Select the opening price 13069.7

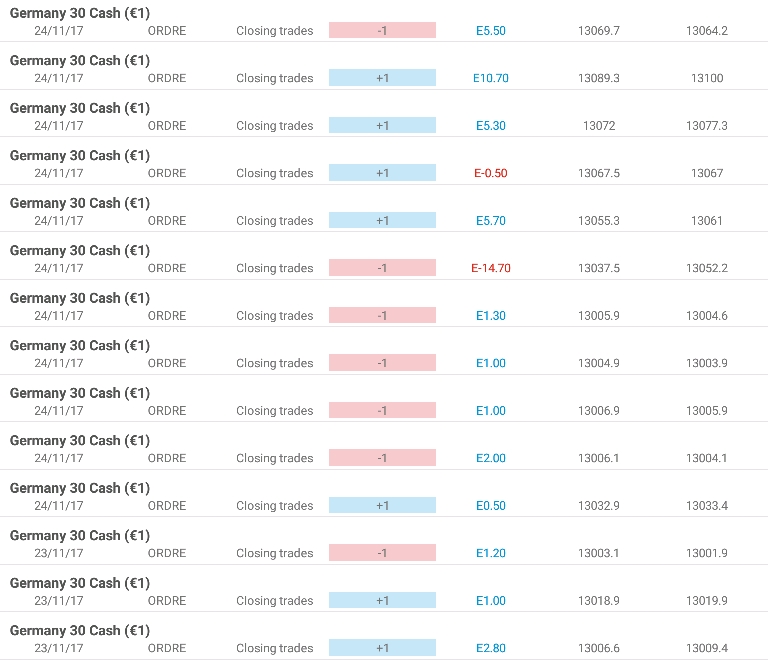tap(599, 30)
